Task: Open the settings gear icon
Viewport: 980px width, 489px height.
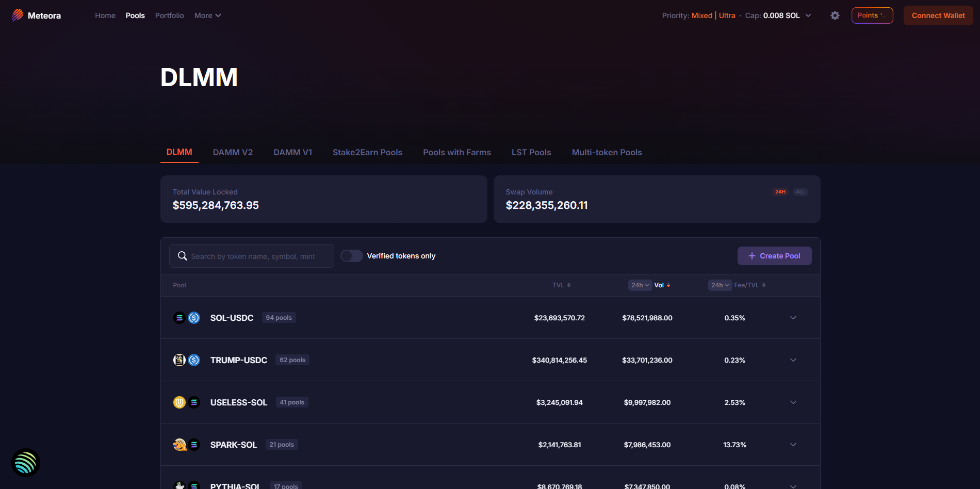Action: (835, 15)
